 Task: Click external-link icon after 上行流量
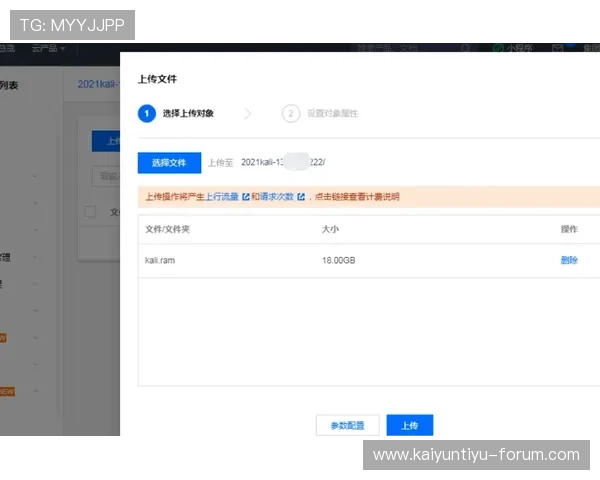pos(246,197)
